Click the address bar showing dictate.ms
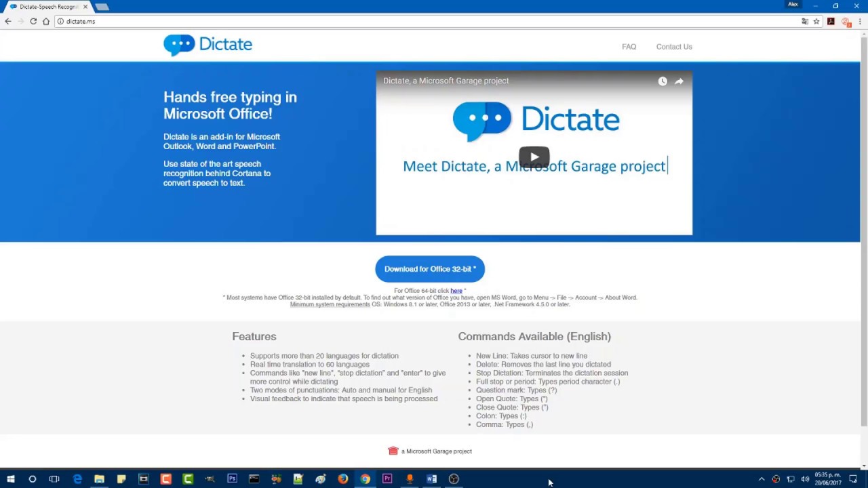Image resolution: width=868 pixels, height=488 pixels. (427, 22)
